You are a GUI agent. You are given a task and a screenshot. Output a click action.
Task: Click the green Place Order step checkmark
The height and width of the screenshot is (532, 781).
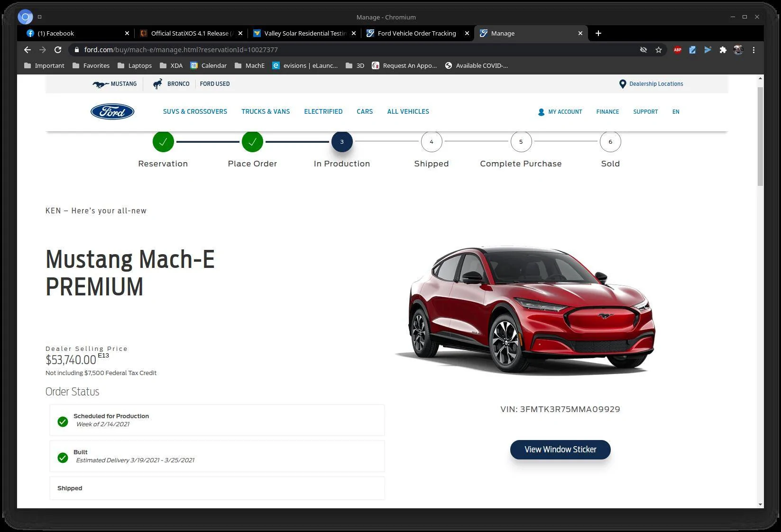pyautogui.click(x=252, y=142)
